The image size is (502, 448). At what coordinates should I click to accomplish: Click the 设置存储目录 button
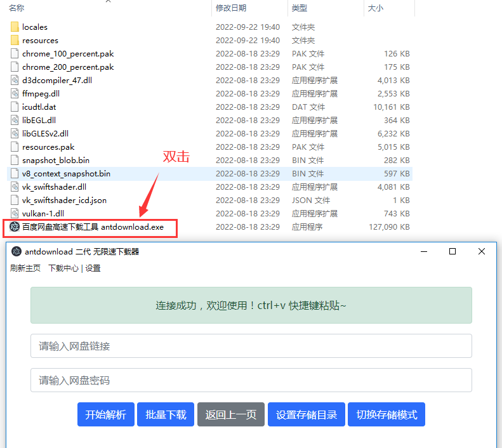point(307,414)
